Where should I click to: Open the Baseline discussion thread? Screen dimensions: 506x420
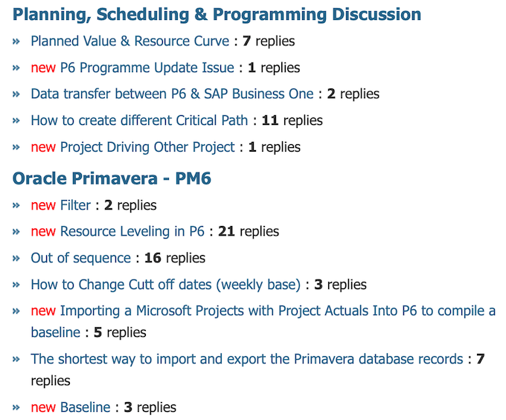[86, 407]
